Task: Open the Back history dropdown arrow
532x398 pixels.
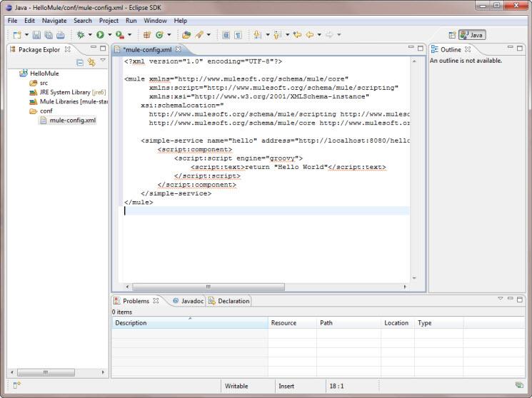Action: click(319, 34)
